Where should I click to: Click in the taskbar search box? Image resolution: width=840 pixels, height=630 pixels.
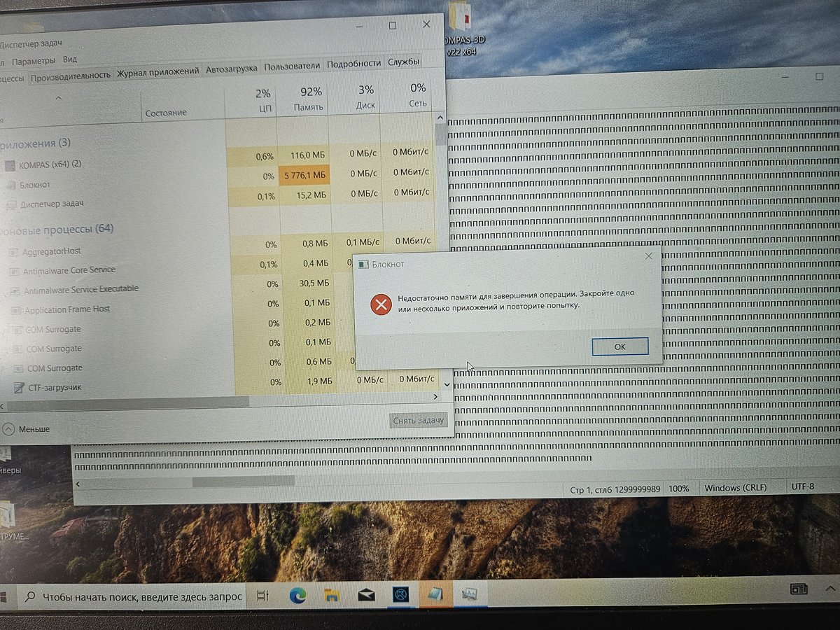coord(132,597)
